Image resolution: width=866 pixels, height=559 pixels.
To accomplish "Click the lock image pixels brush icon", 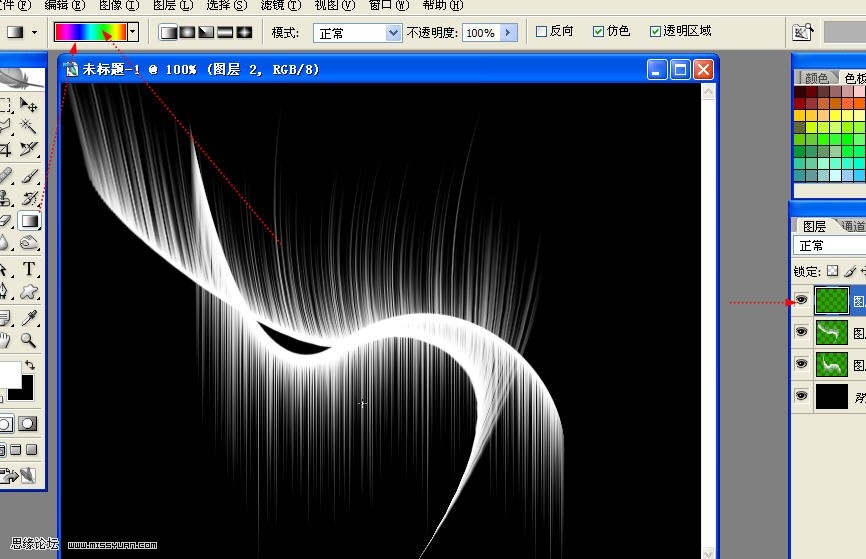I will [x=851, y=271].
